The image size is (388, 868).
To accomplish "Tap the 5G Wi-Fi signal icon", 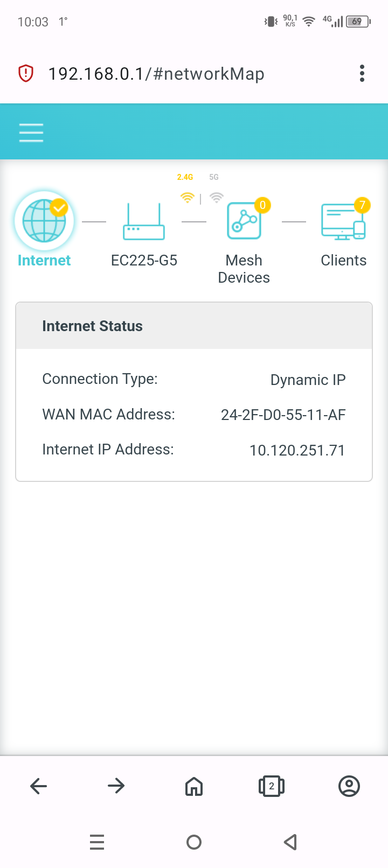I will pos(216,198).
